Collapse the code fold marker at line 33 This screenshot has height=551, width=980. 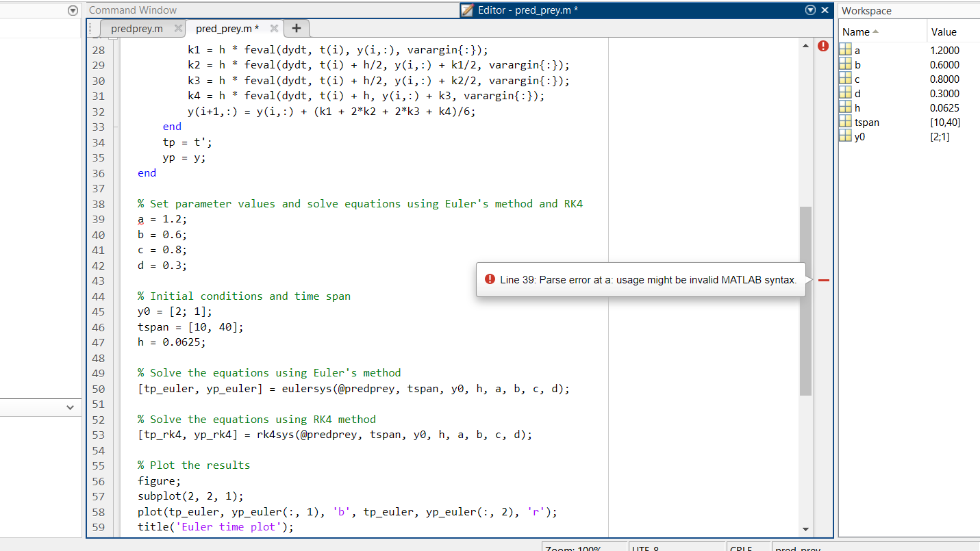point(115,127)
